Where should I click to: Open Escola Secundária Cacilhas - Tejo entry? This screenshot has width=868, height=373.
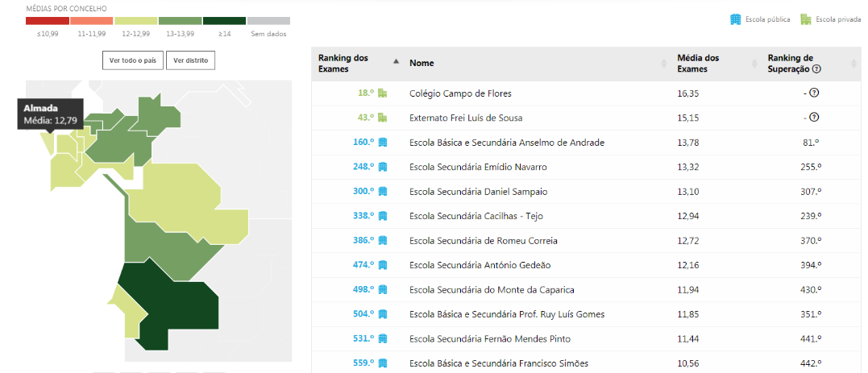coord(476,216)
